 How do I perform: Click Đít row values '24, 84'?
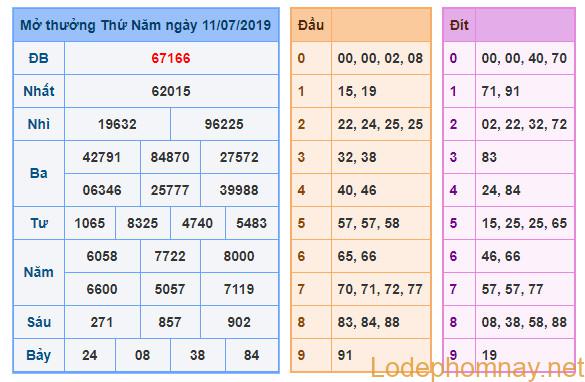501,191
